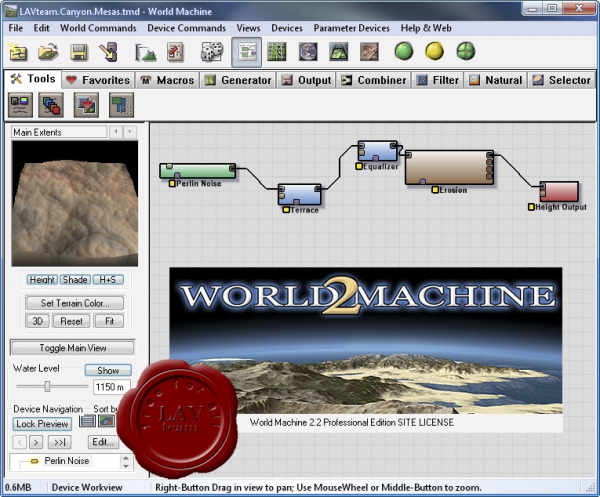600x497 pixels.
Task: Click the stacked colored squares tool icon
Action: coord(51,105)
